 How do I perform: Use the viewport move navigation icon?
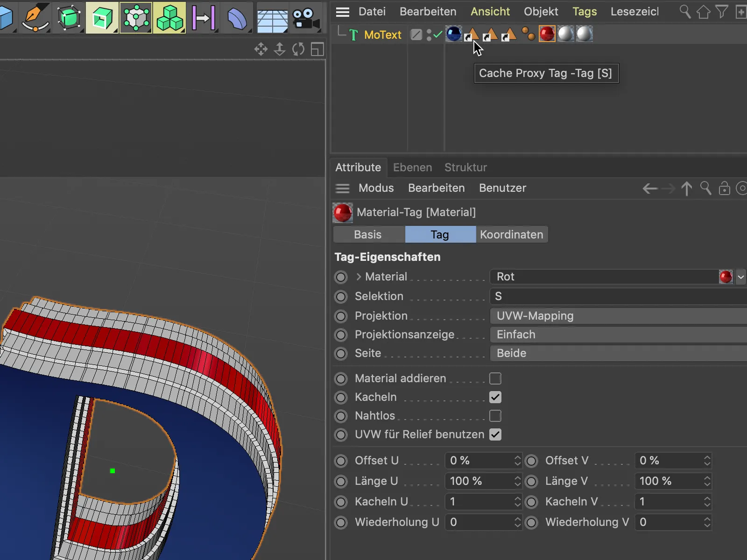pyautogui.click(x=261, y=49)
